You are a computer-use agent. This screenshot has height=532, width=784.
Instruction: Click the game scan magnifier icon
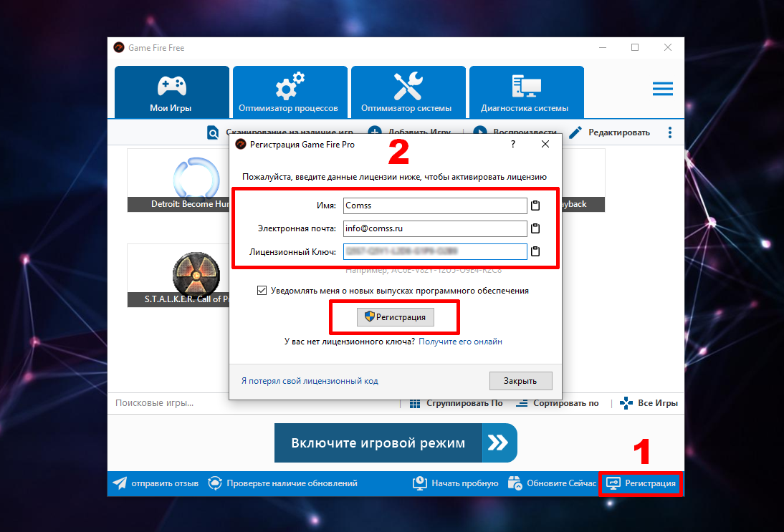213,133
